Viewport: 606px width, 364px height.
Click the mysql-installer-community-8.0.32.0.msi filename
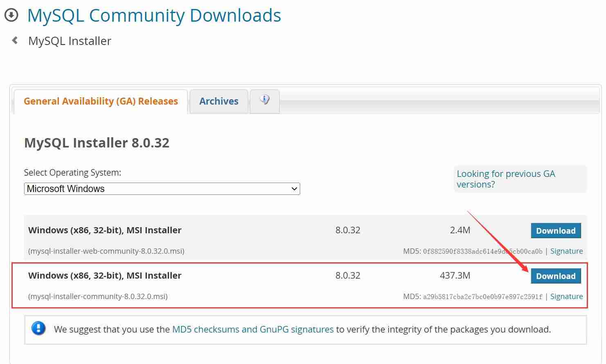98,297
